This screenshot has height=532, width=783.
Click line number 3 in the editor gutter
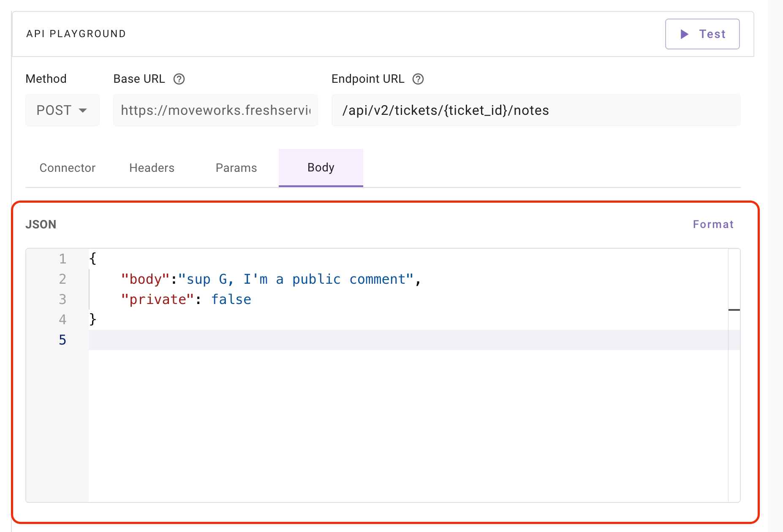click(63, 299)
